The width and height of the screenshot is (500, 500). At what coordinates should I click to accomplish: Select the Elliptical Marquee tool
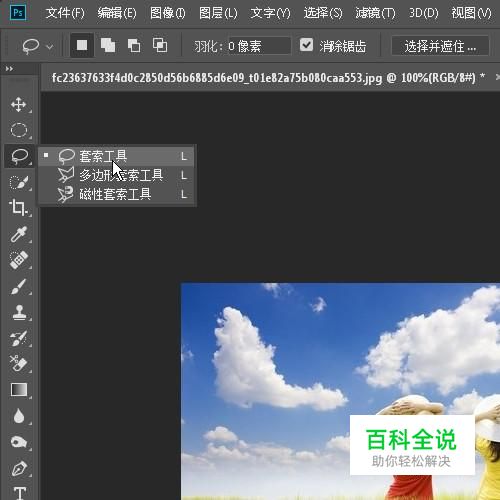tap(19, 130)
